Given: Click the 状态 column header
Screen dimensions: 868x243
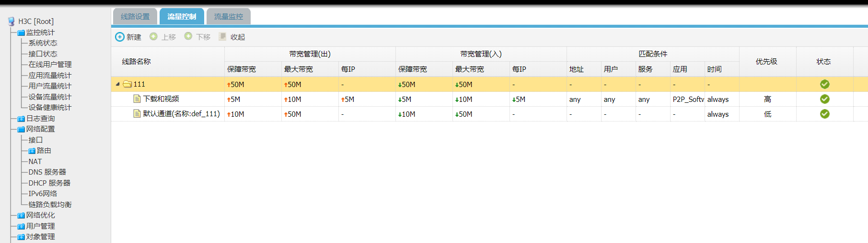Looking at the screenshot, I should 824,61.
